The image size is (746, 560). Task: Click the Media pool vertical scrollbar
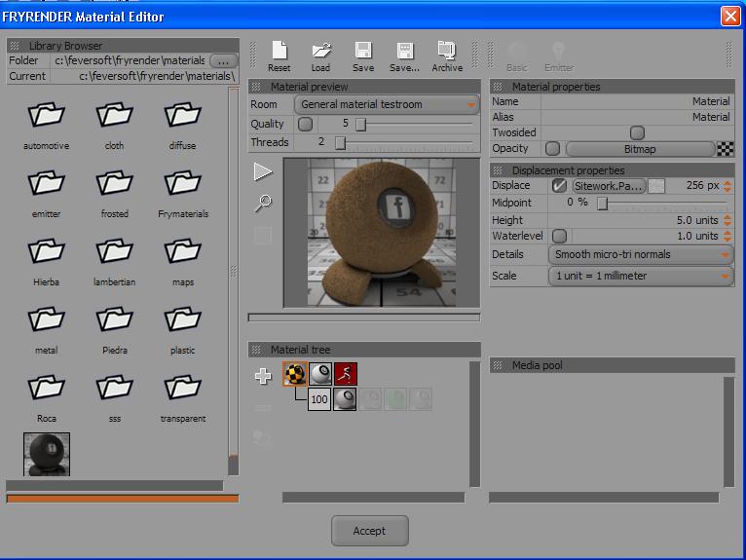[x=728, y=431]
